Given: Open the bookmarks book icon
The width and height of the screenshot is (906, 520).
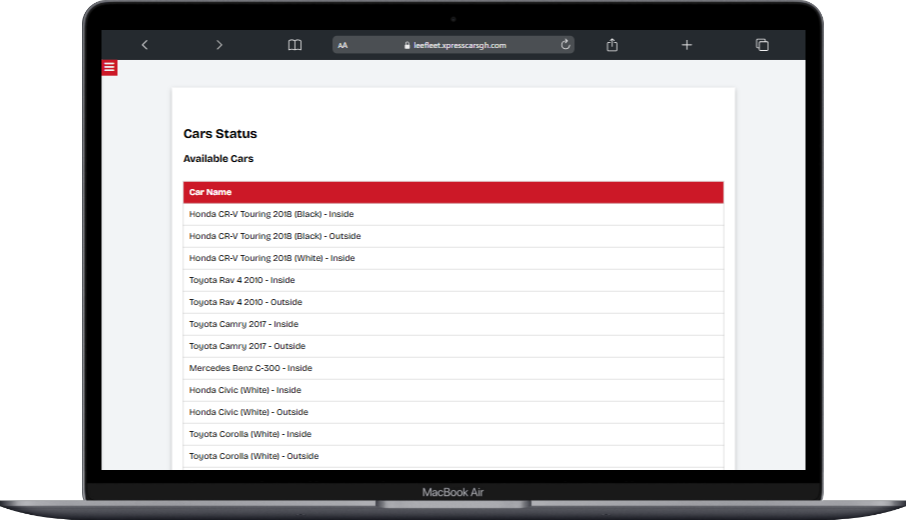Looking at the screenshot, I should click(x=295, y=45).
